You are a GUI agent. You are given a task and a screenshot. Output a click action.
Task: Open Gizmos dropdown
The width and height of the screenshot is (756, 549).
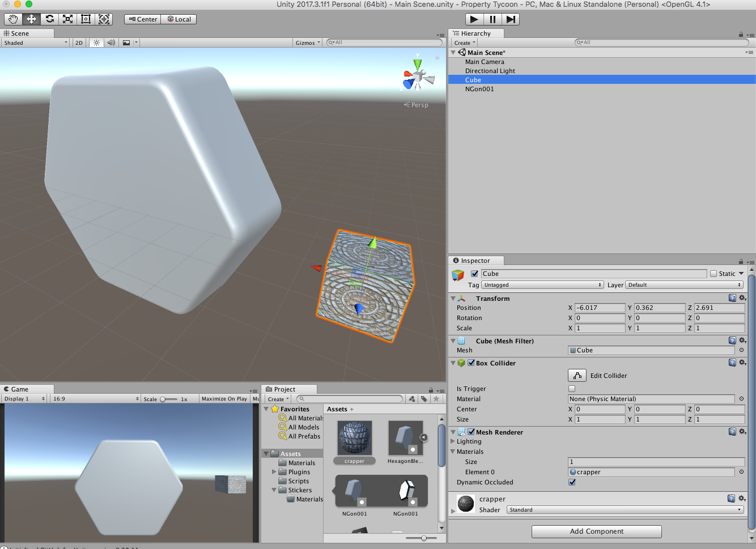(x=308, y=42)
